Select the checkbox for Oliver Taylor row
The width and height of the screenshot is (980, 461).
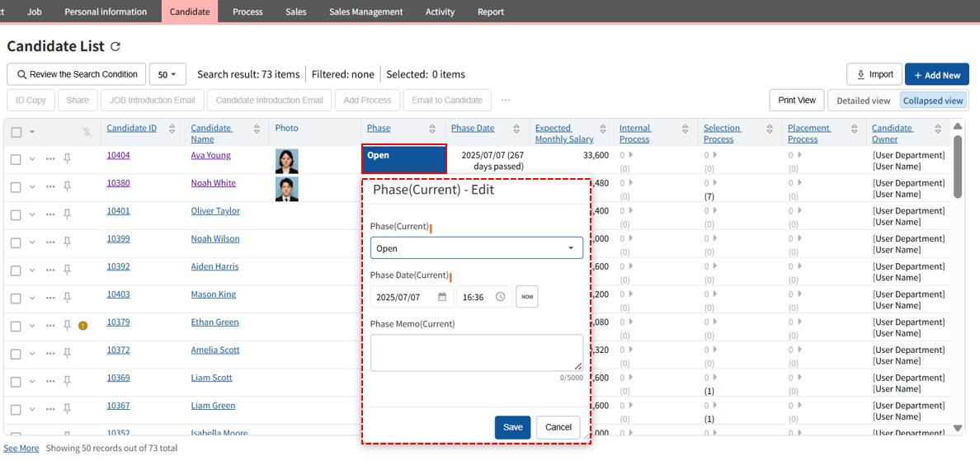pyautogui.click(x=16, y=215)
